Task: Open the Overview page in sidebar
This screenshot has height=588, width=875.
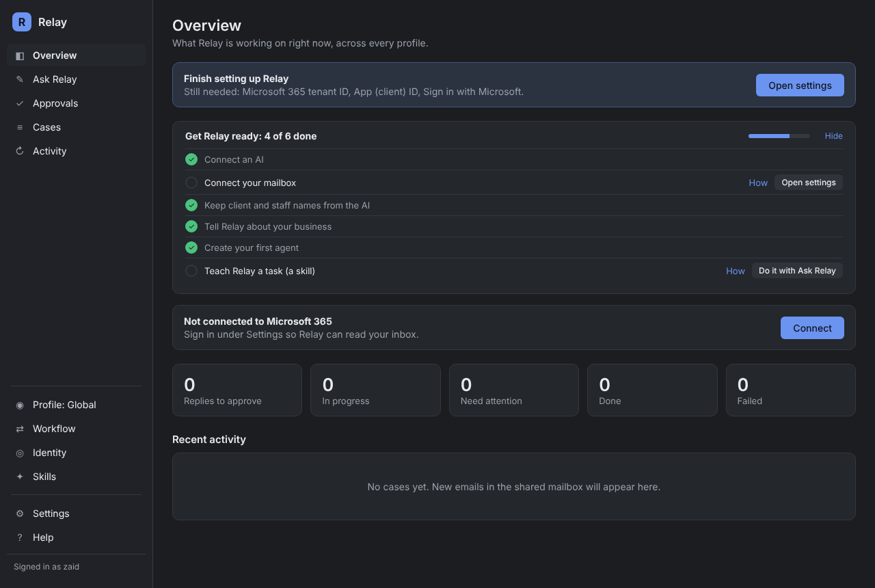Action: (x=76, y=55)
